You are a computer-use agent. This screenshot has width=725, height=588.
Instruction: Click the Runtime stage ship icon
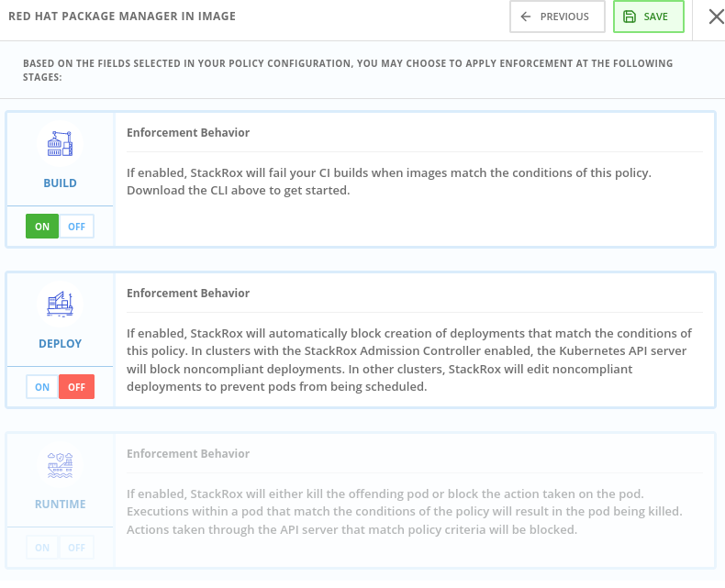(x=60, y=465)
